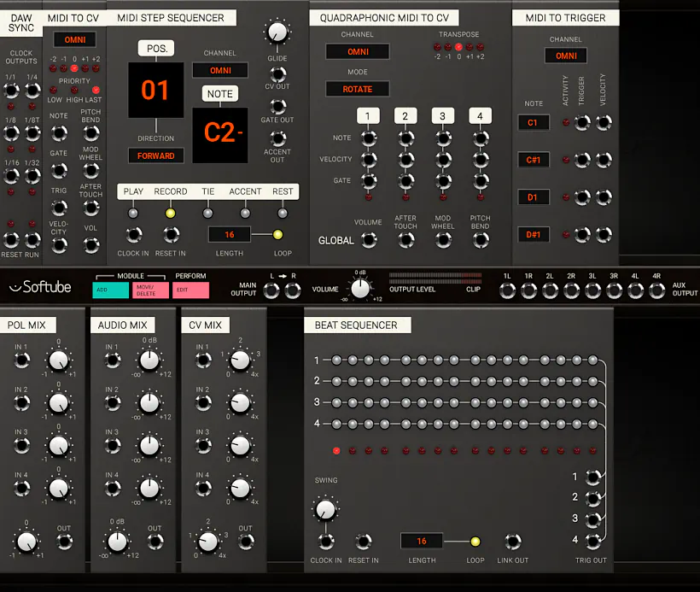This screenshot has height=592, width=700.
Task: Click Beat Sequencer TRIG OUT 1 jack
Action: [592, 478]
